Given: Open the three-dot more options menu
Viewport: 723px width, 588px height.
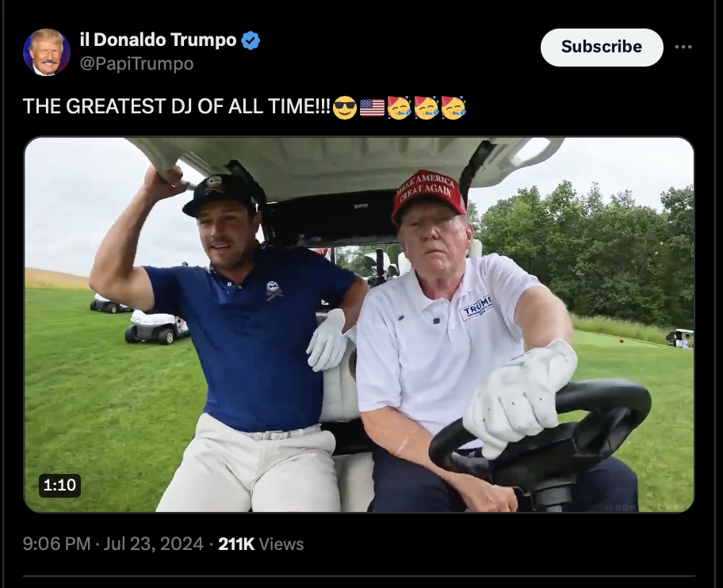Looking at the screenshot, I should 683,47.
